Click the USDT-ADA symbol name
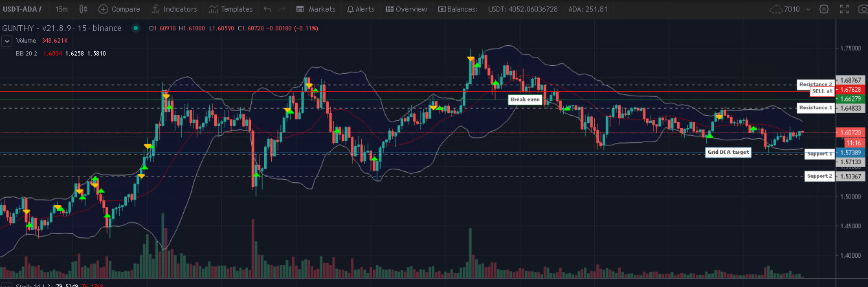Image resolution: width=868 pixels, height=287 pixels. tap(22, 10)
